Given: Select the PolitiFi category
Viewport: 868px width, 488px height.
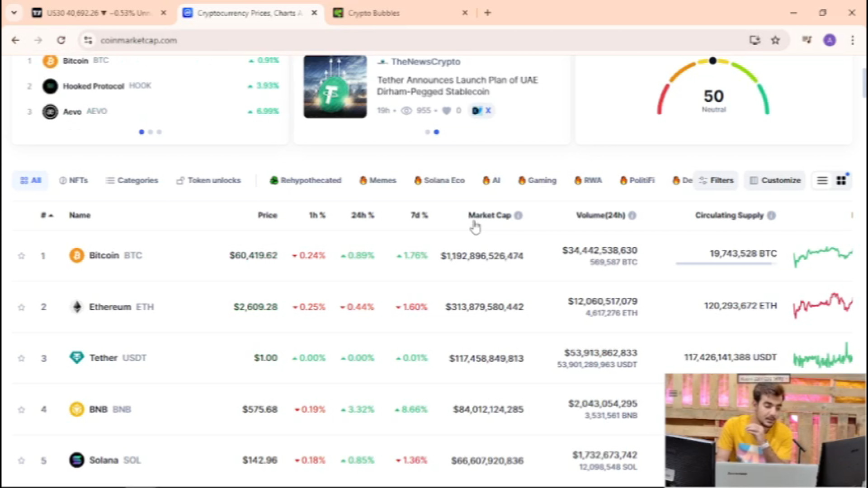Looking at the screenshot, I should (637, 181).
